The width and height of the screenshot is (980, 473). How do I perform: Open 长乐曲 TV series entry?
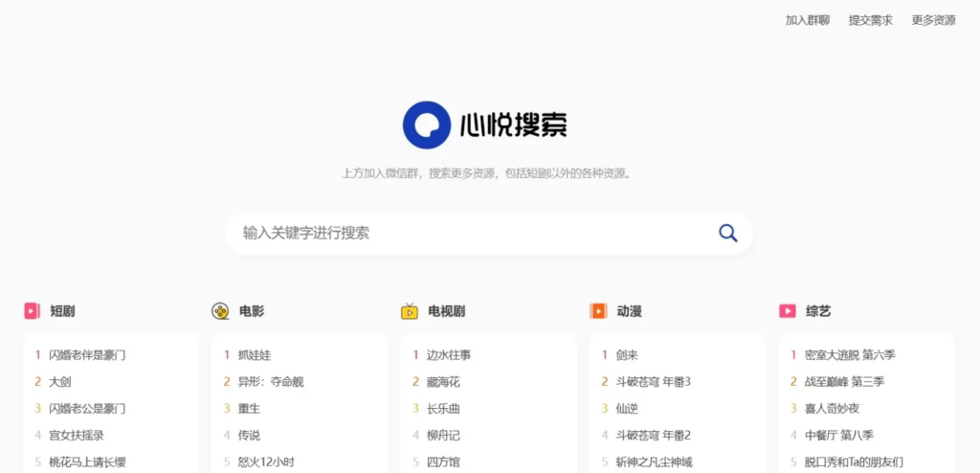click(443, 409)
